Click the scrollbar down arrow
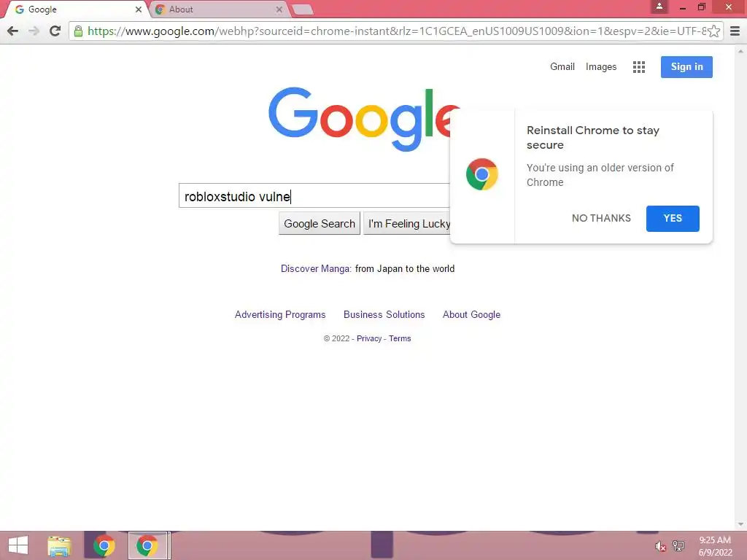Screen dimensions: 747x560 (x=740, y=524)
